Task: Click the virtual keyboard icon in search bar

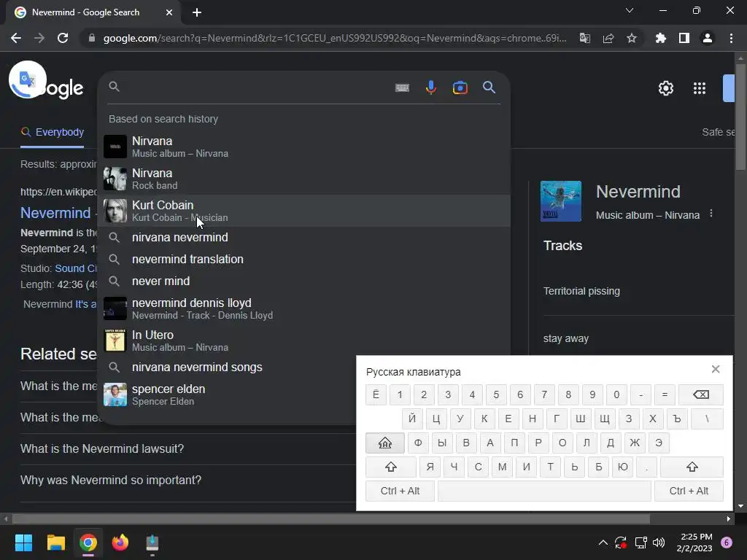Action: 402,87
